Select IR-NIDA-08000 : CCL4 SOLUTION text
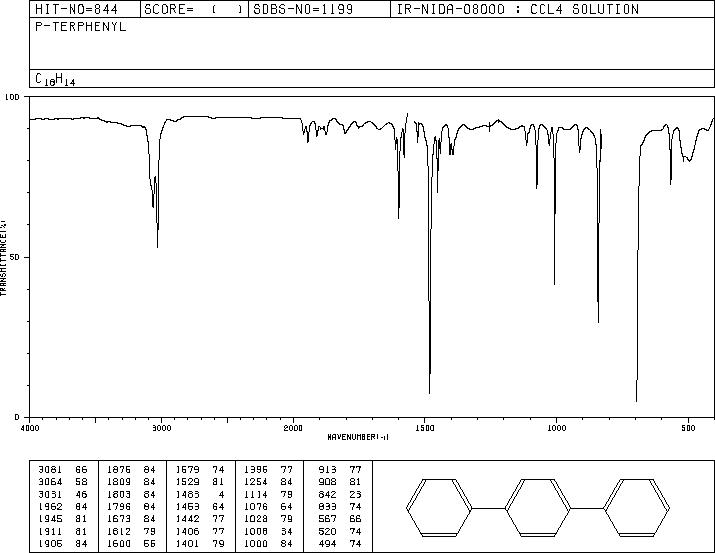715x553 pixels. pos(518,9)
